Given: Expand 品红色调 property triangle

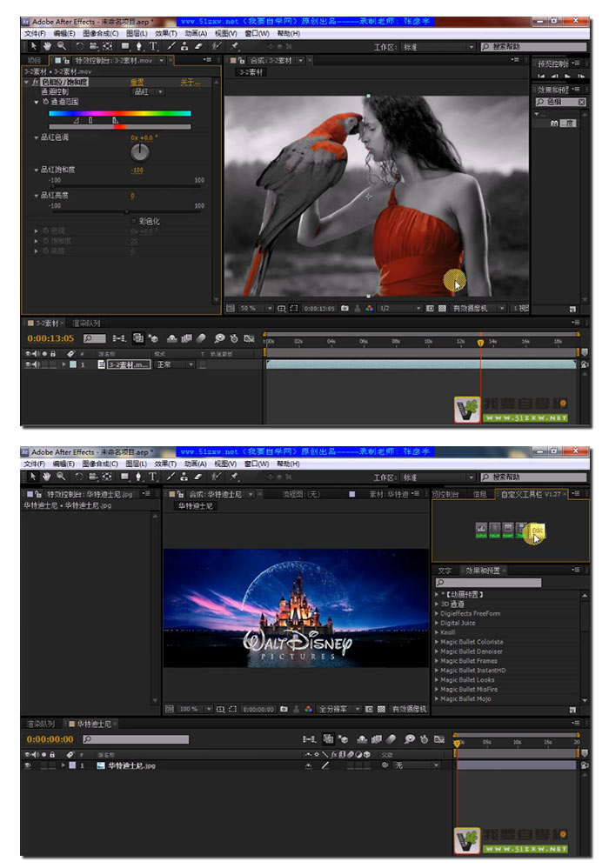Looking at the screenshot, I should (x=36, y=137).
